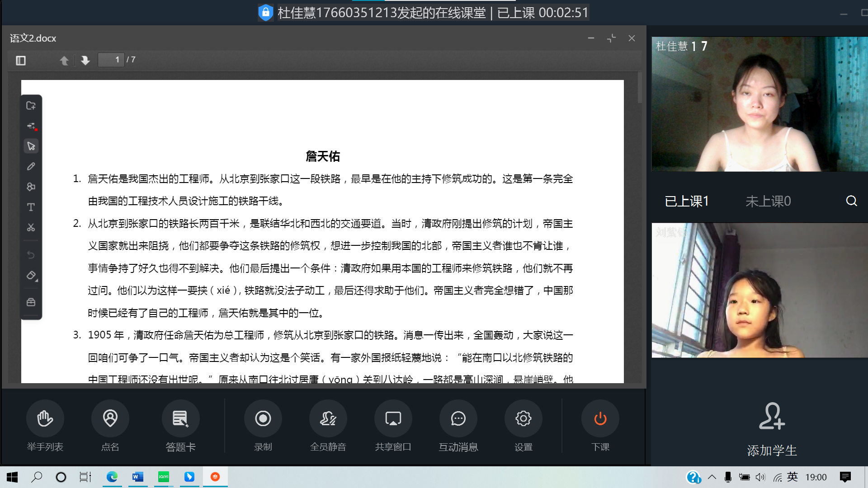Select the scissors cut tool
The width and height of the screenshot is (868, 488).
31,227
